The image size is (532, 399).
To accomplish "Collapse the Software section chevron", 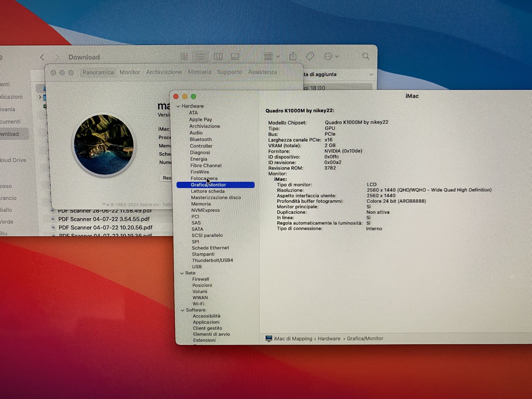I will (x=182, y=310).
